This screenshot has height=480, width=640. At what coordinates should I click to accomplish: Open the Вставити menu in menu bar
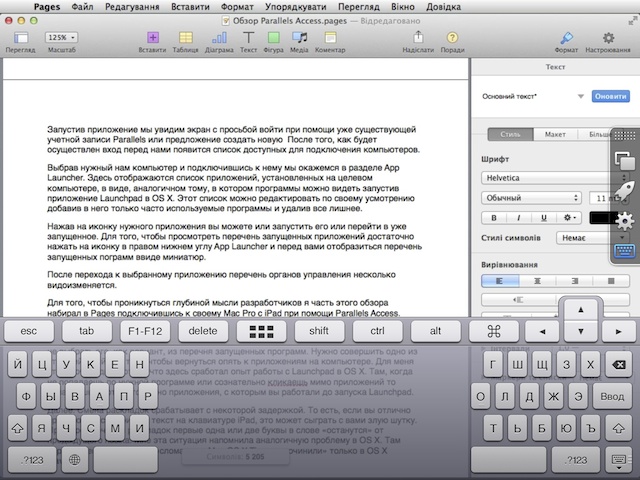pyautogui.click(x=190, y=7)
